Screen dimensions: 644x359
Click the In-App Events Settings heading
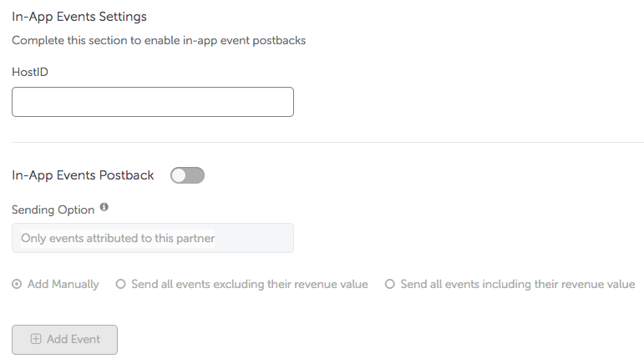click(x=79, y=17)
